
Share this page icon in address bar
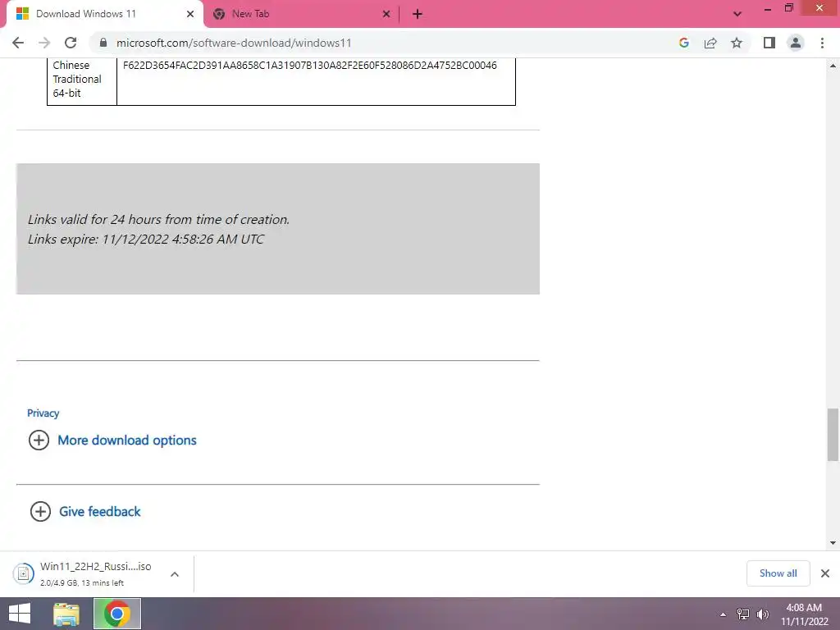pyautogui.click(x=710, y=43)
